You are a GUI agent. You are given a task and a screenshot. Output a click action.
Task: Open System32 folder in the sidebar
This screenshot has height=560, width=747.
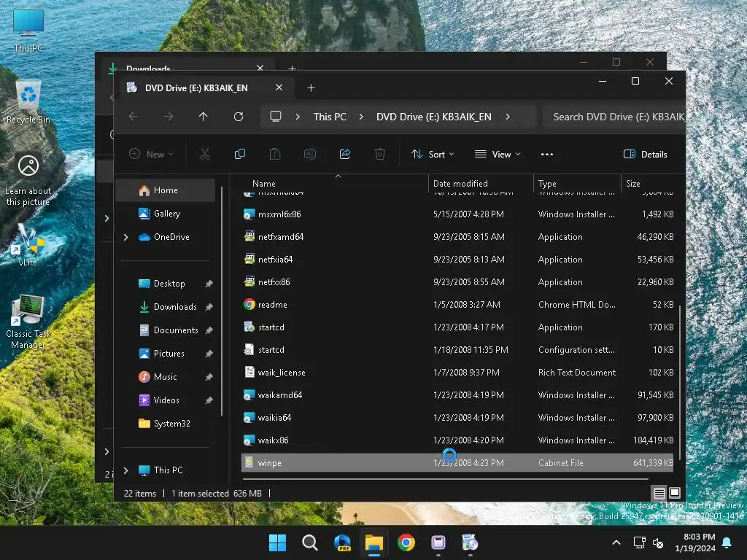click(x=171, y=424)
